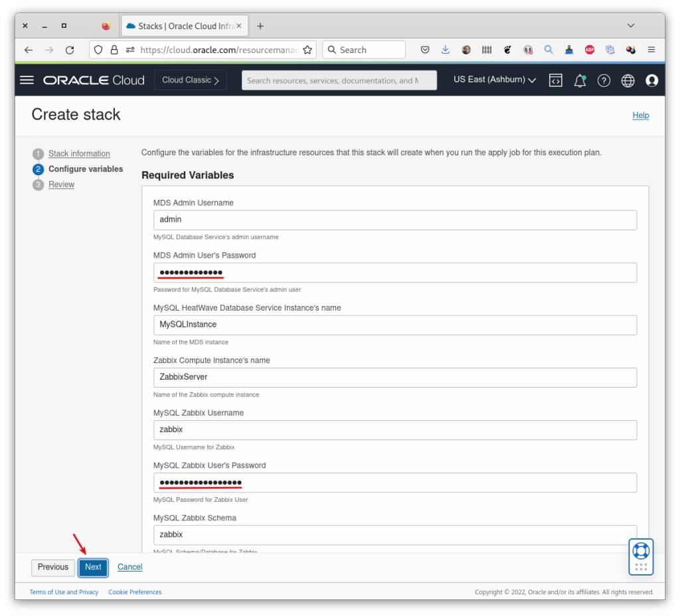Focus the MySQL Zabbix User's Password field
Viewport: 680px width, 616px height.
tap(395, 482)
